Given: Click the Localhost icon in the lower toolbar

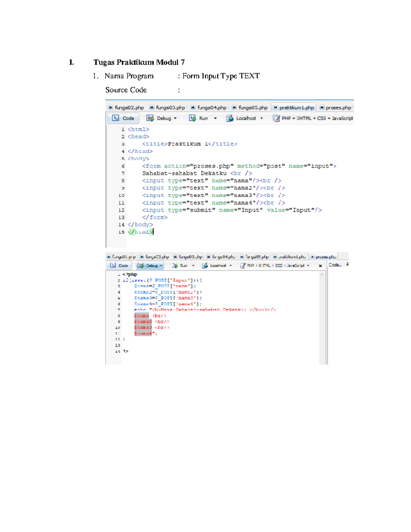Looking at the screenshot, I should click(205, 265).
